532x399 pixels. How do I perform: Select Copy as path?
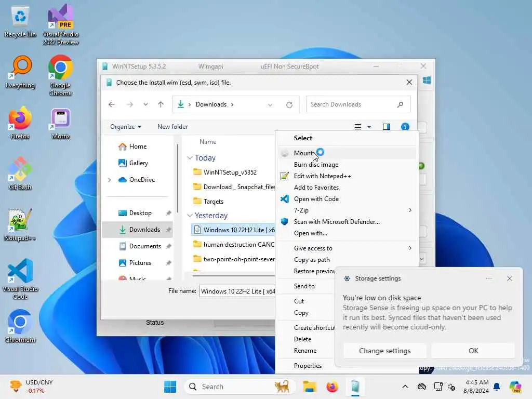pyautogui.click(x=347, y=260)
